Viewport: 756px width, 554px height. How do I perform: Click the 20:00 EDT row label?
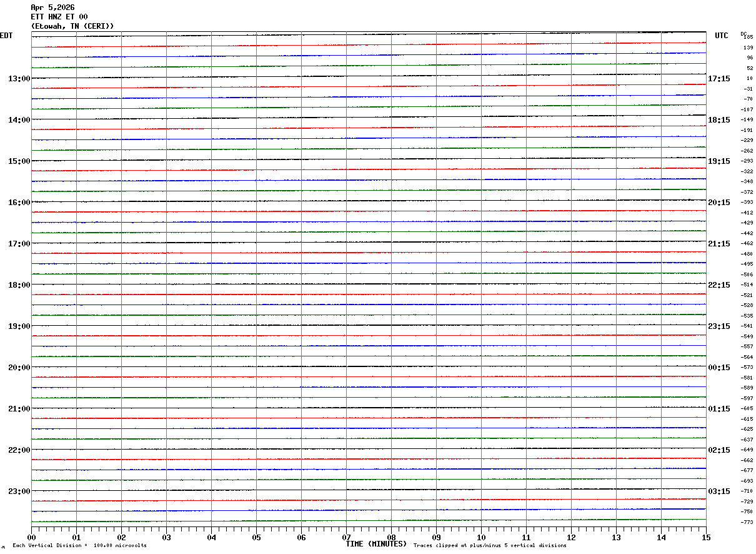19,368
